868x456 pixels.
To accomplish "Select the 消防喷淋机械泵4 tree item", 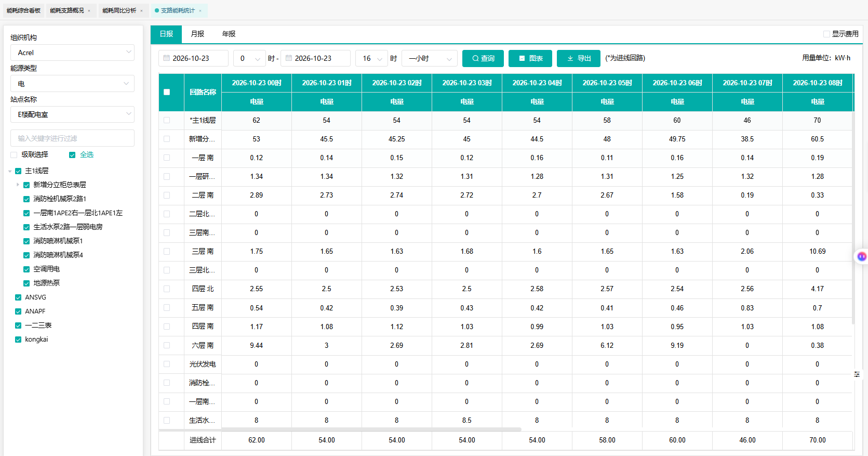I will (58, 255).
